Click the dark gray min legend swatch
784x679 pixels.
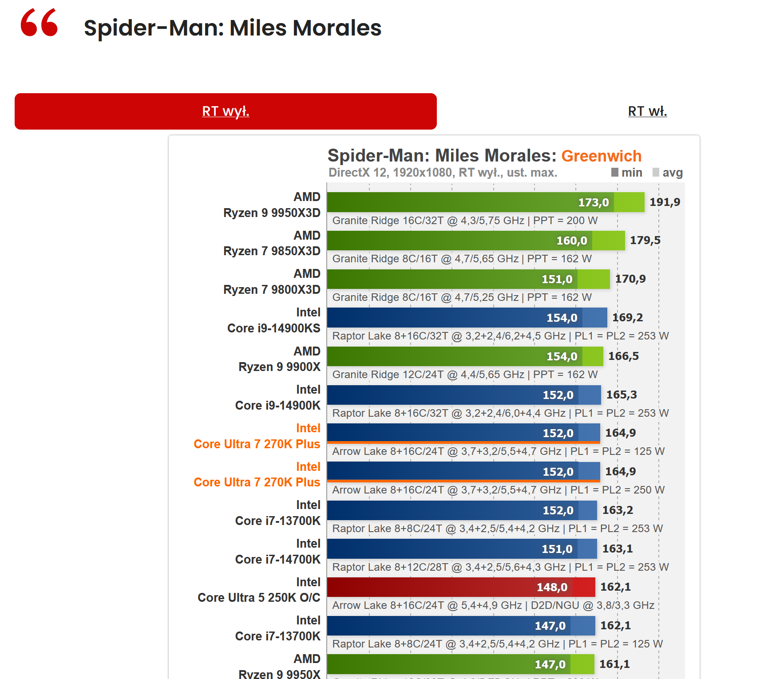(614, 172)
